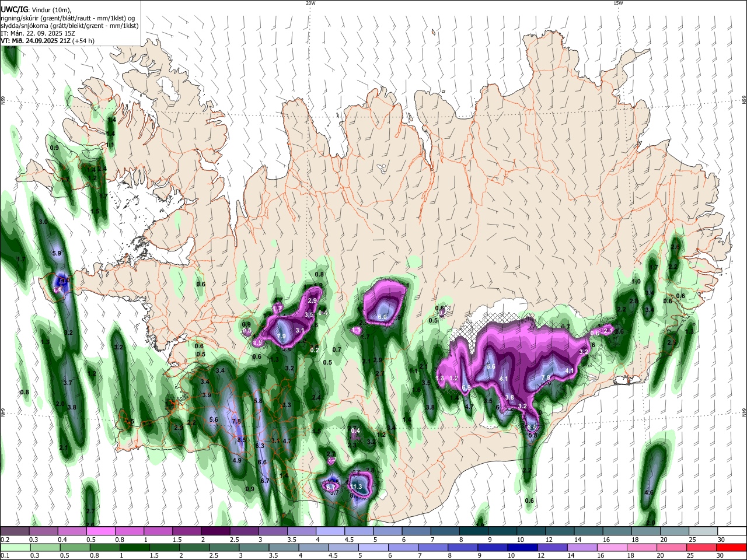This screenshot has width=747, height=560.
Task: Click the dark green 1 swatch in bottom scale
Action: [134, 547]
